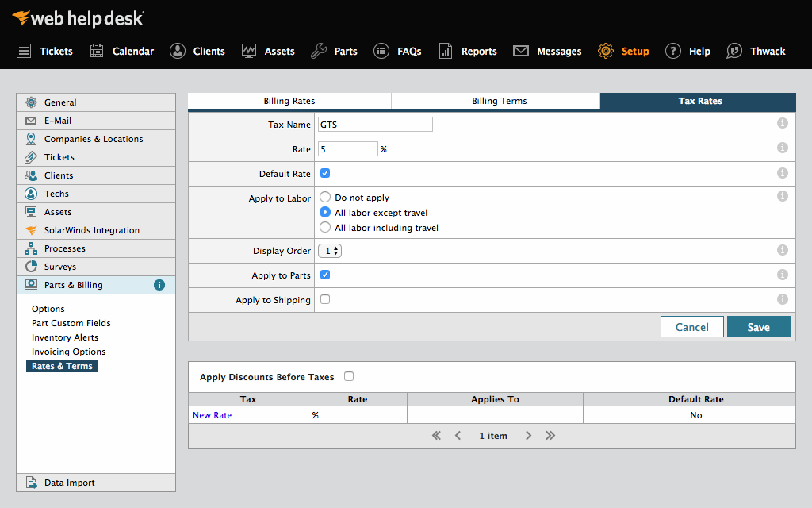Viewport: 812px width, 508px height.
Task: Click the Thwack community icon
Action: (x=756, y=51)
